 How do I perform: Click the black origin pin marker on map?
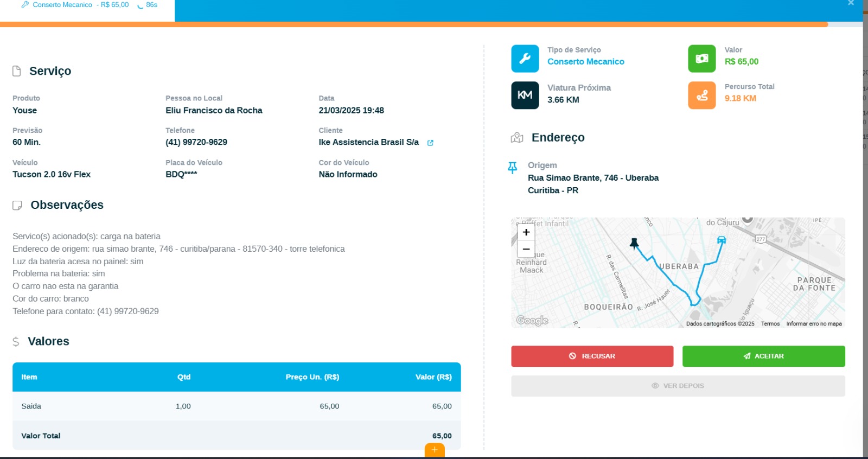(634, 243)
